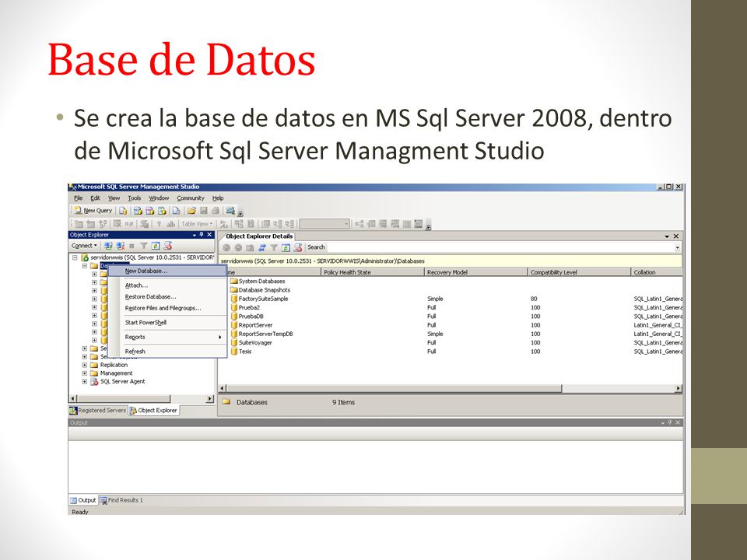The width and height of the screenshot is (747, 560).
Task: Click the Forward arrow in Object Explorer Details
Action: point(238,247)
